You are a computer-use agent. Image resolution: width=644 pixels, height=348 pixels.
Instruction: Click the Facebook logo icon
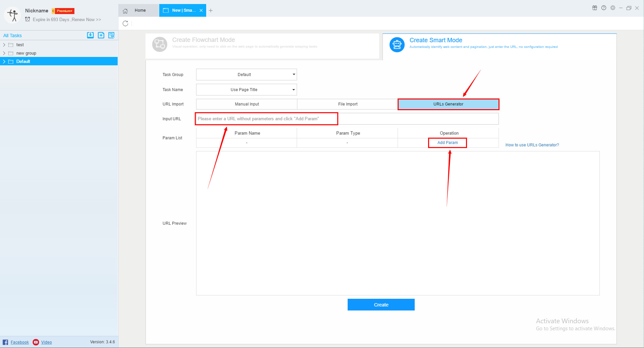tap(5, 342)
